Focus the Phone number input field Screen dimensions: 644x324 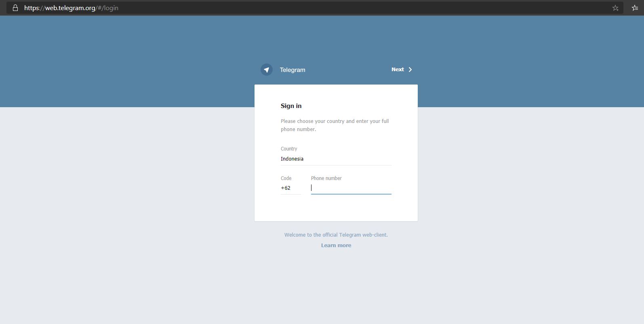(x=351, y=188)
